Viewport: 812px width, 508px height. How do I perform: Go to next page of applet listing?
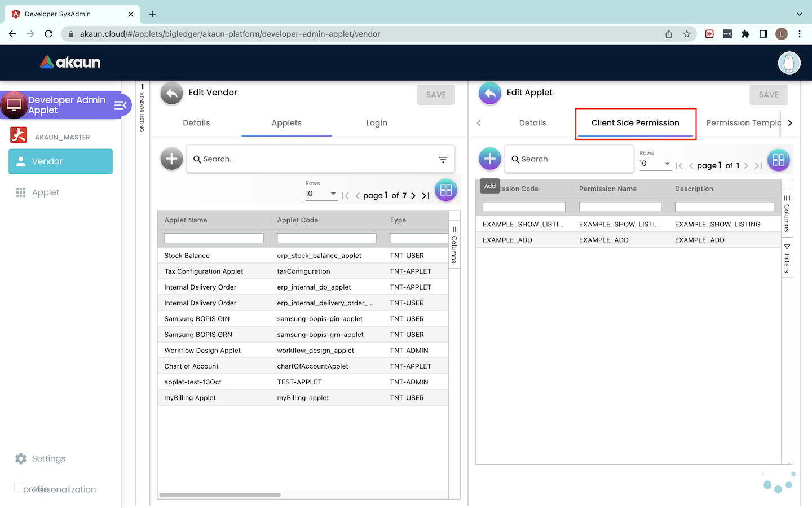413,196
